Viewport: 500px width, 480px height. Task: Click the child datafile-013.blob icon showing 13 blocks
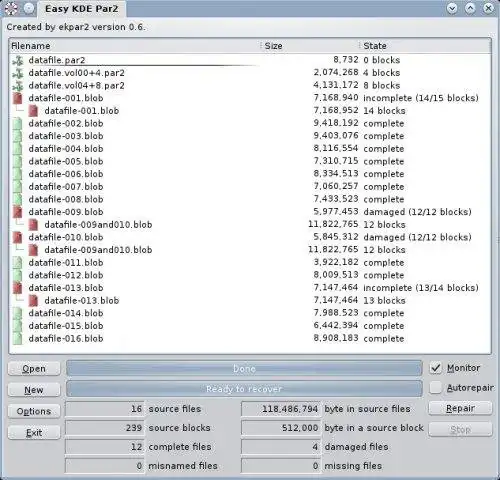(33, 301)
